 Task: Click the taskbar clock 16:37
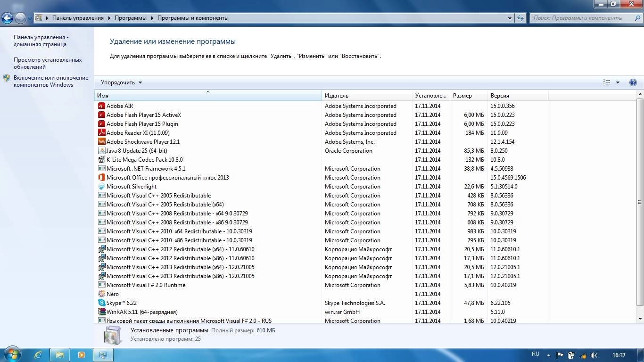click(x=619, y=355)
